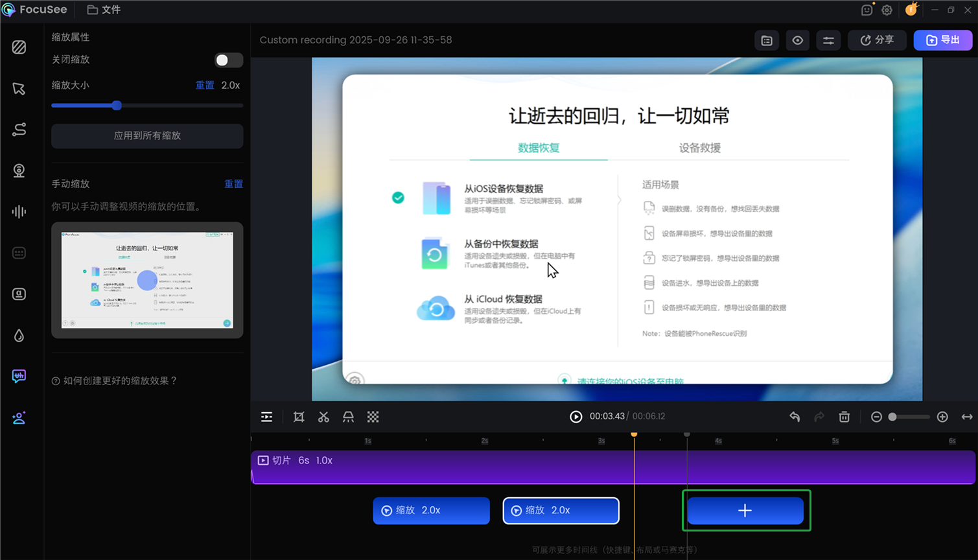978x560 pixels.
Task: Open the water droplet panel in the sidebar
Action: pos(19,335)
